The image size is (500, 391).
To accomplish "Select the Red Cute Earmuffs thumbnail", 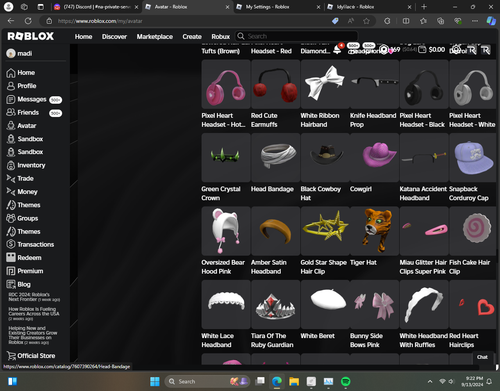I will pos(275,84).
